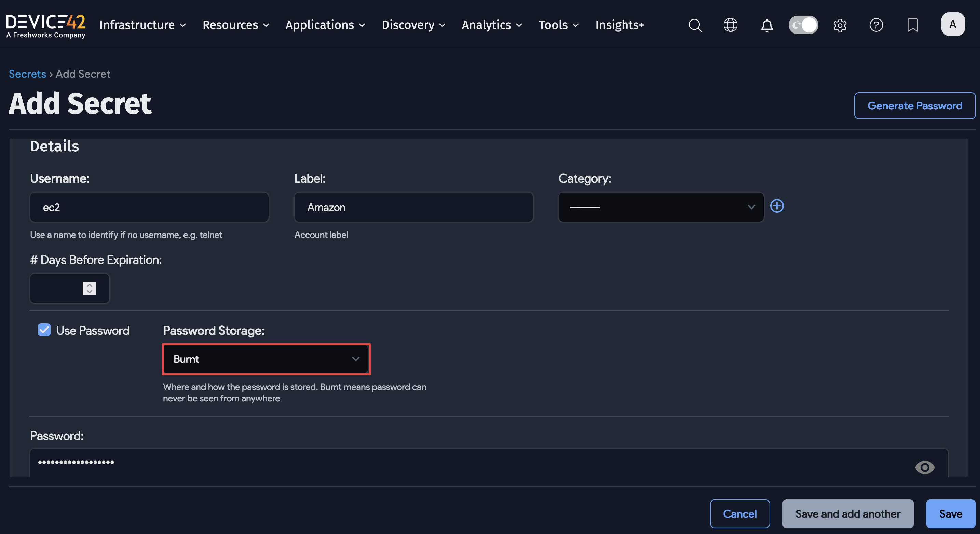Show password with the eye icon
Screen dimensions: 980x534
coord(924,467)
